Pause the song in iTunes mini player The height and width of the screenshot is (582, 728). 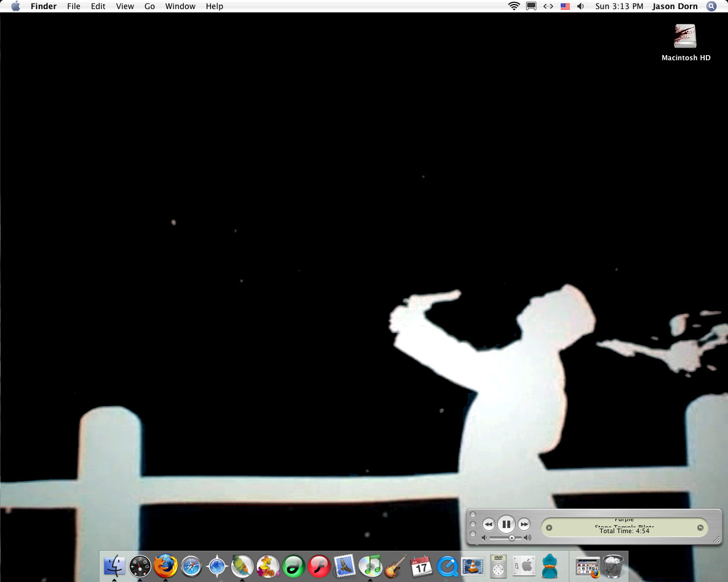pos(506,524)
